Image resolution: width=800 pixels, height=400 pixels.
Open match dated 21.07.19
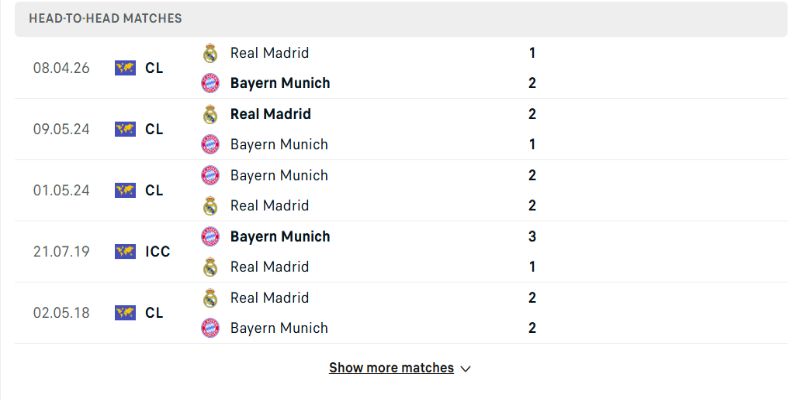[x=62, y=252]
